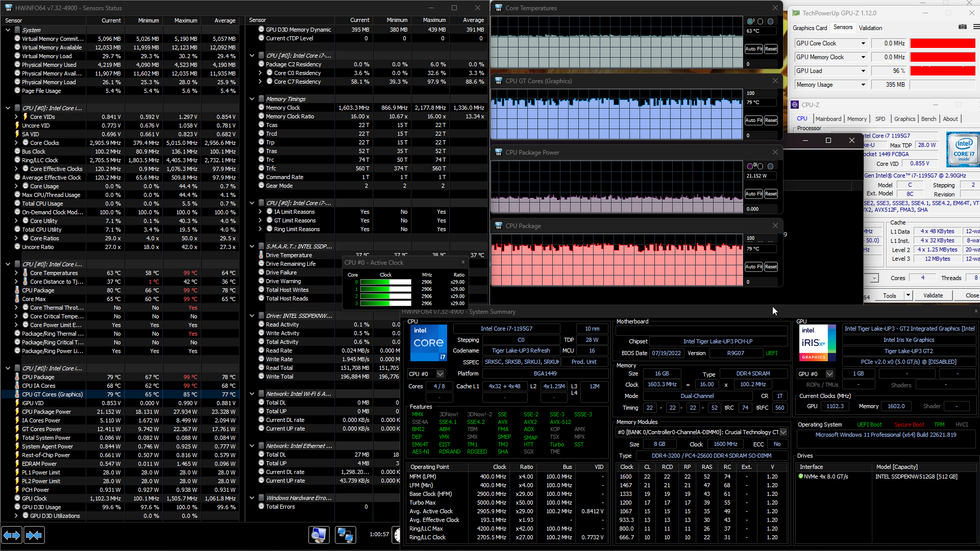Click the green NVMe drive status dot
The width and height of the screenshot is (980, 551).
pyautogui.click(x=801, y=477)
